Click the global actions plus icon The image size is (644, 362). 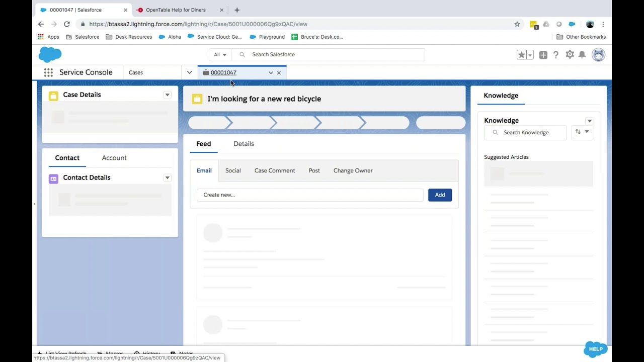pyautogui.click(x=543, y=55)
